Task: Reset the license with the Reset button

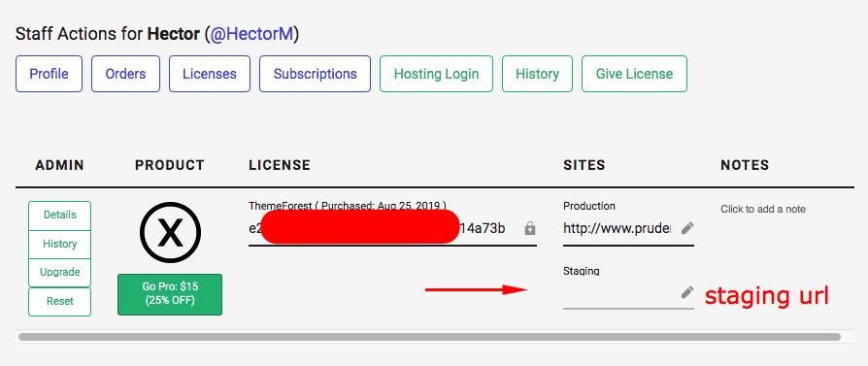Action: 60,302
